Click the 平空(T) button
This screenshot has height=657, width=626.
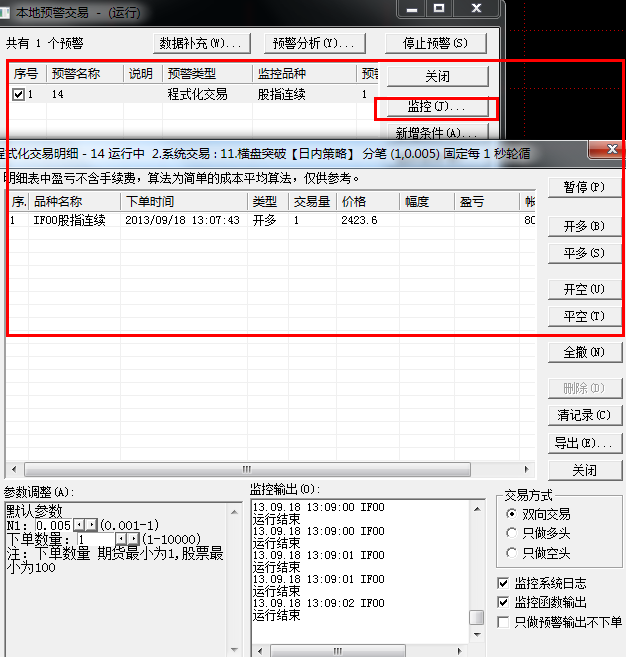click(584, 316)
